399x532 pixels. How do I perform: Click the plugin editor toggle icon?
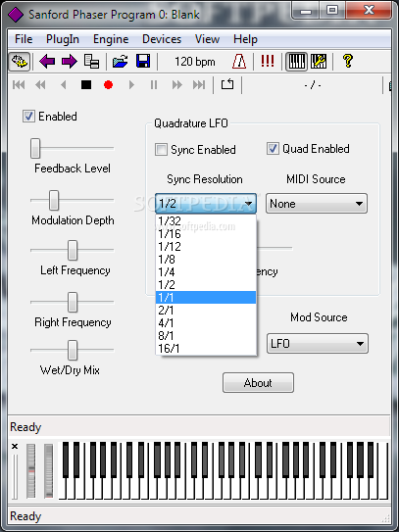(20, 62)
